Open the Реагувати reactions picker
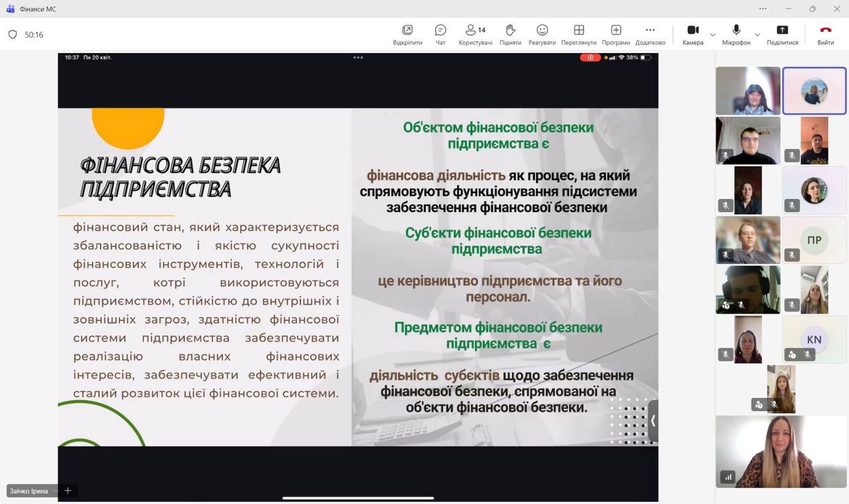Image resolution: width=849 pixels, height=504 pixels. coord(542,34)
